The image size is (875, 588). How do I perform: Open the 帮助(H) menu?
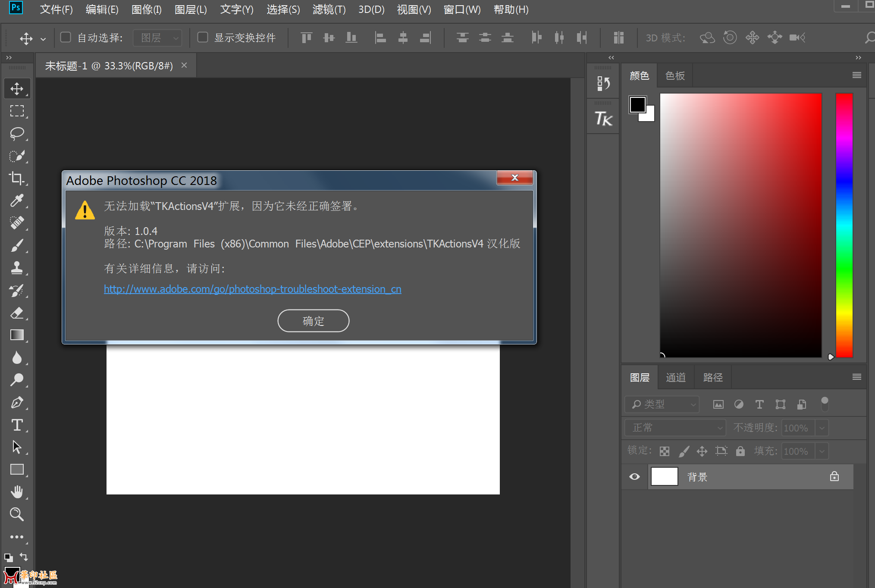click(x=511, y=9)
